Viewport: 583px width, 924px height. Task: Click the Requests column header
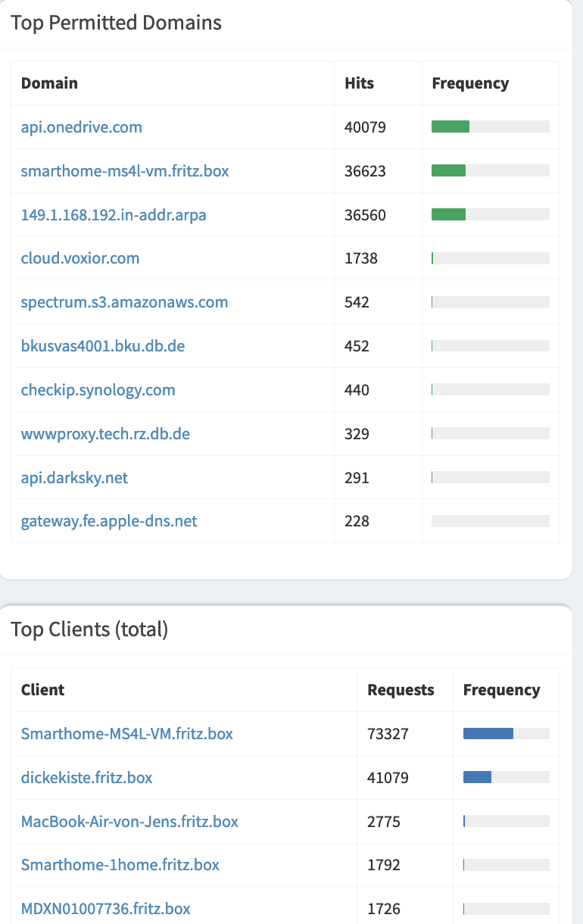click(401, 690)
